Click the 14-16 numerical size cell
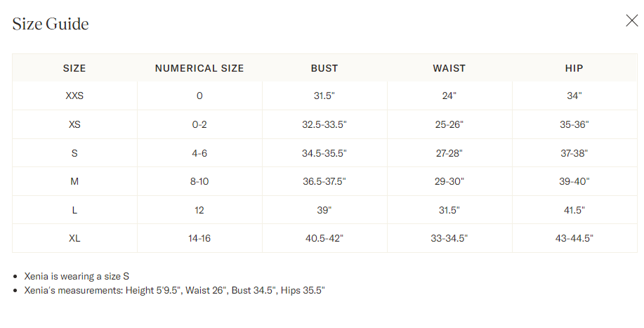This screenshot has height=328, width=644. point(199,238)
